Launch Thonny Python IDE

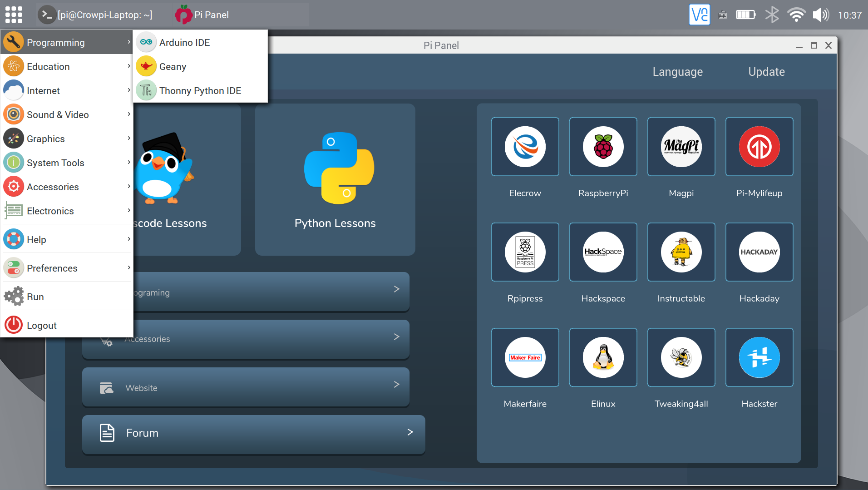[x=200, y=90]
